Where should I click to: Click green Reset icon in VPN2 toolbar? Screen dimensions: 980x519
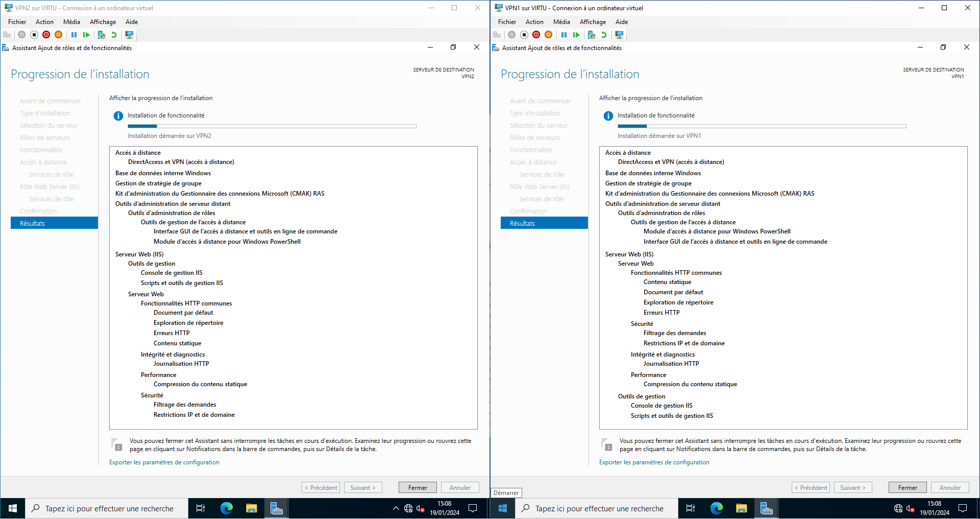tap(86, 35)
